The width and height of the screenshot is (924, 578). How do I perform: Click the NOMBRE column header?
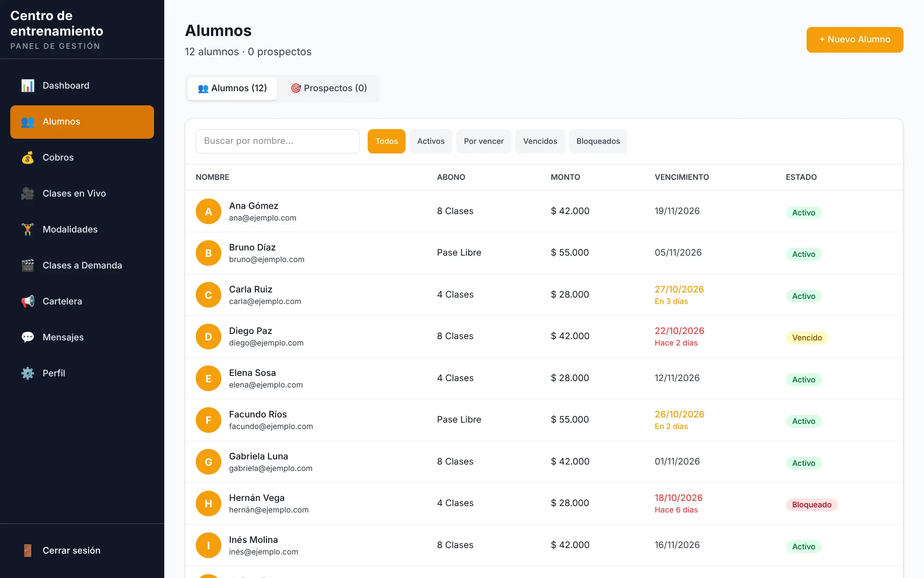(x=213, y=177)
